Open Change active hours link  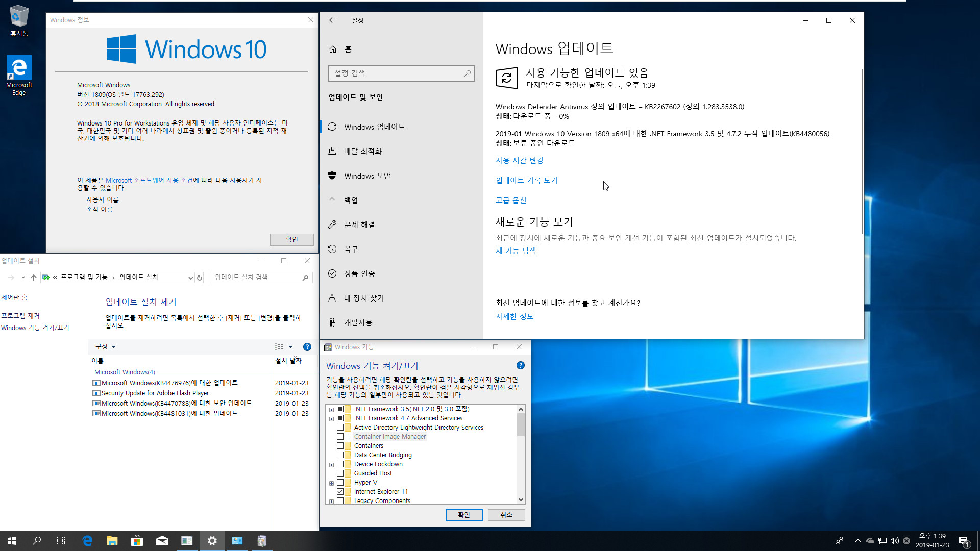519,161
